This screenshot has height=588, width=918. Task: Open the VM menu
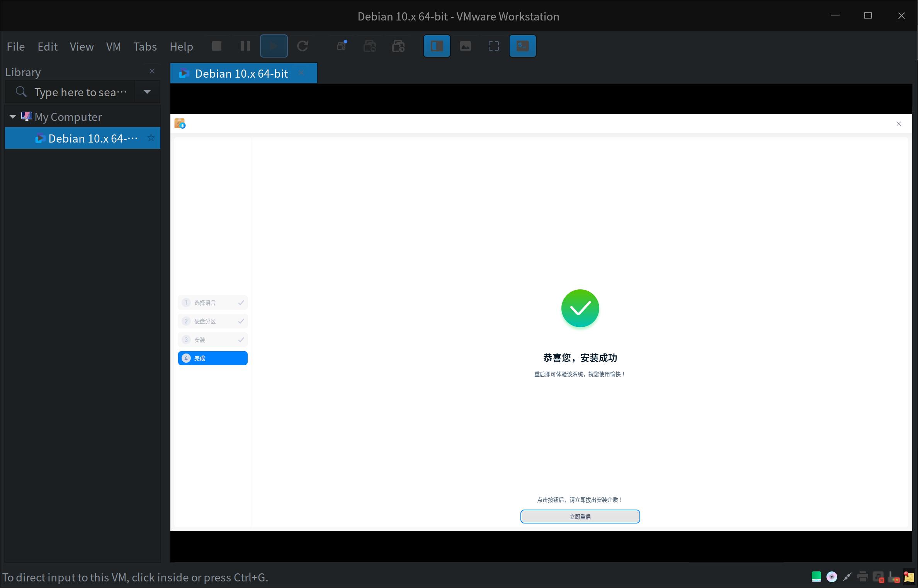click(x=113, y=46)
